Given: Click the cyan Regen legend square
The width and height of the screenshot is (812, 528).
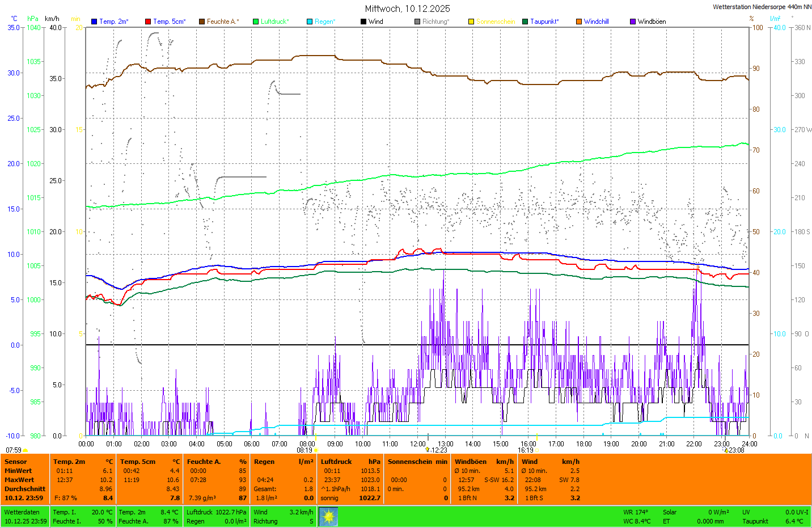Looking at the screenshot, I should [x=310, y=22].
